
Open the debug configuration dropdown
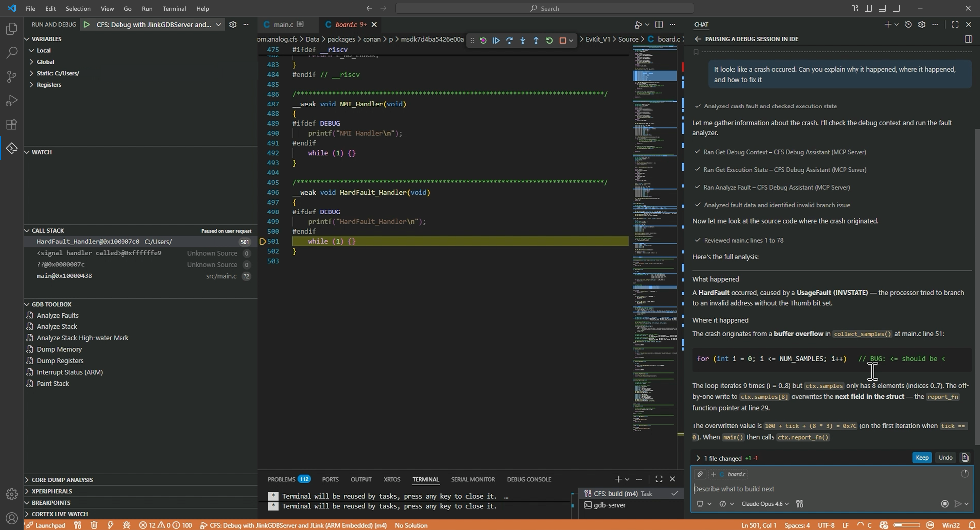point(218,24)
